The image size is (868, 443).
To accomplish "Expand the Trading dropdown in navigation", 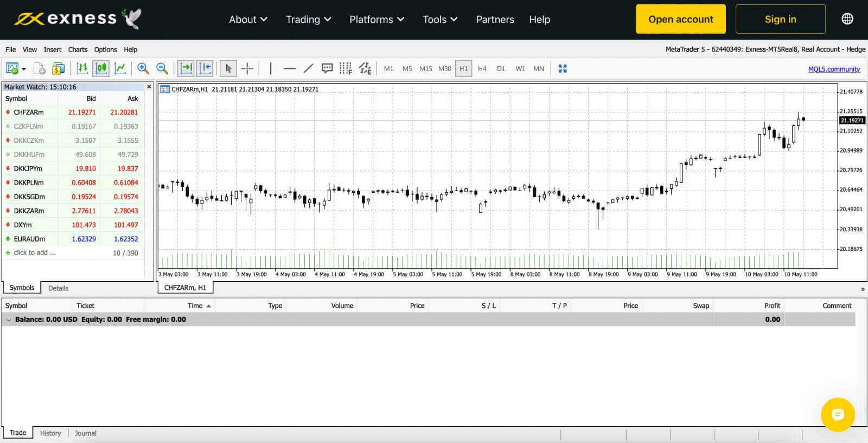I will (x=308, y=20).
